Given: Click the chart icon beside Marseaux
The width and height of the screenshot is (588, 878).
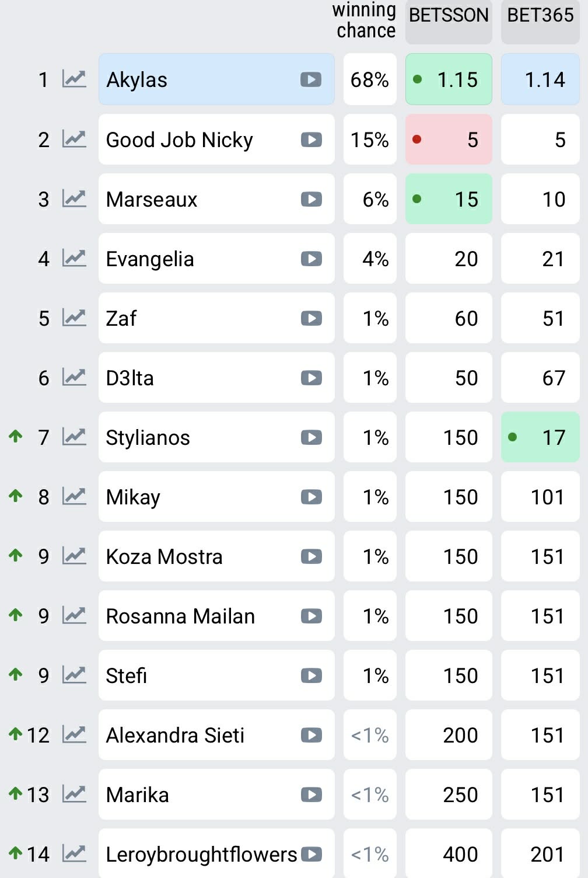Looking at the screenshot, I should click(x=74, y=199).
